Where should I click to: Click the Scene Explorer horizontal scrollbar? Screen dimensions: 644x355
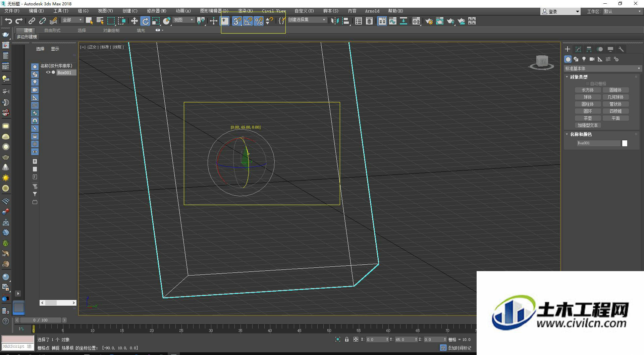coord(58,303)
